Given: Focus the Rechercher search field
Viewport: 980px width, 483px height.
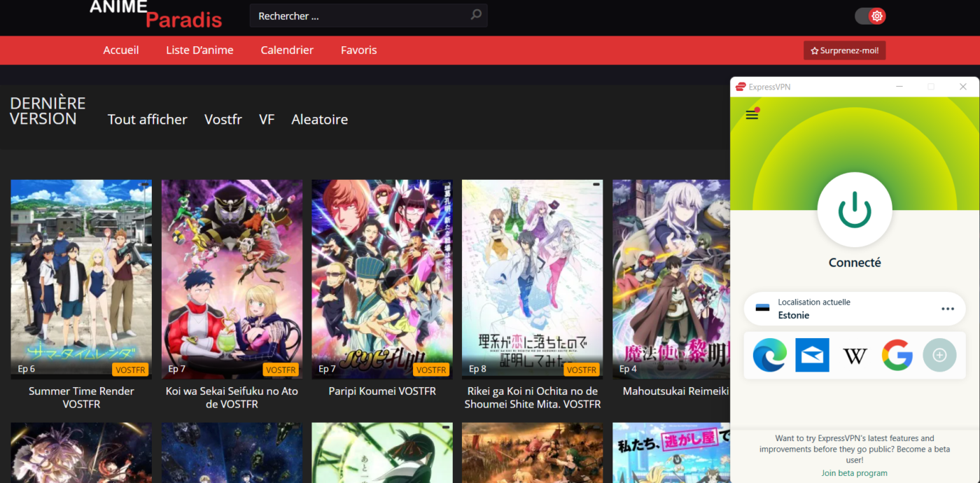Looking at the screenshot, I should 368,15.
